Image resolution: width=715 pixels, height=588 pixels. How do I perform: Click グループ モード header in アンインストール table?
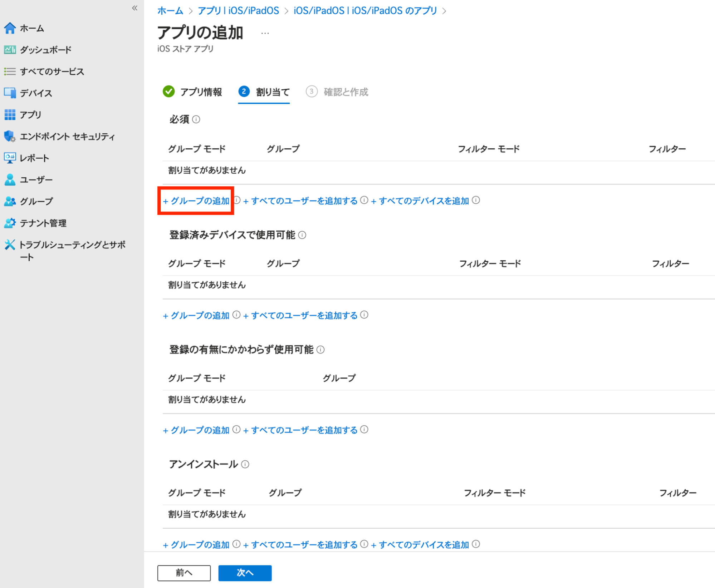[x=197, y=493]
